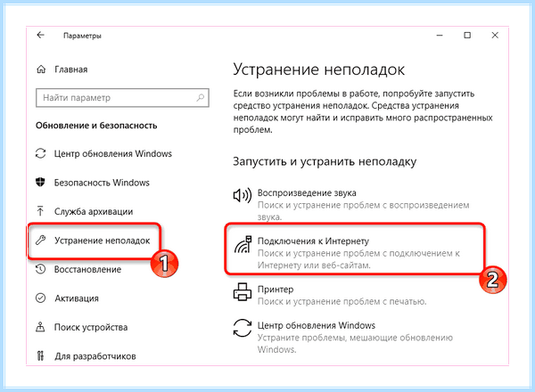Click the upload arrow icon for Служба архивации
535x392 pixels.
click(40, 211)
